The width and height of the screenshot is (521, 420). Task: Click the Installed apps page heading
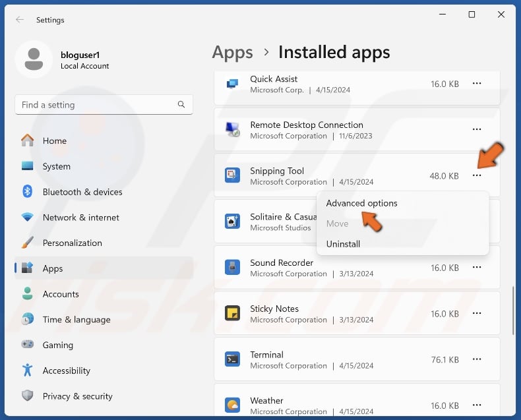click(334, 53)
